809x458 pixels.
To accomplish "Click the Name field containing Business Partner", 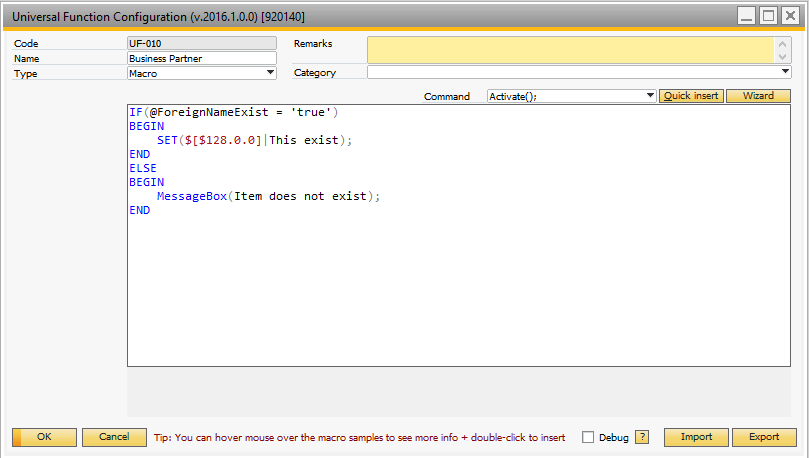I will [x=202, y=58].
